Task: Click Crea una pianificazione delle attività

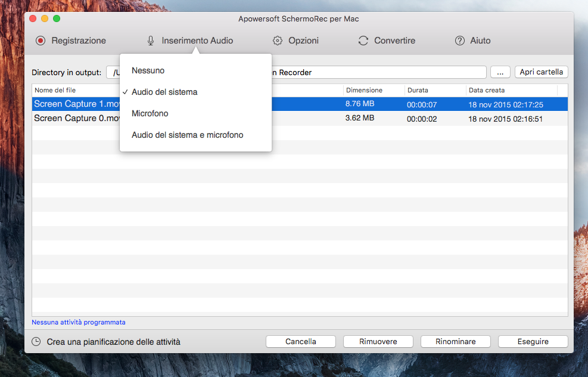Action: 114,342
